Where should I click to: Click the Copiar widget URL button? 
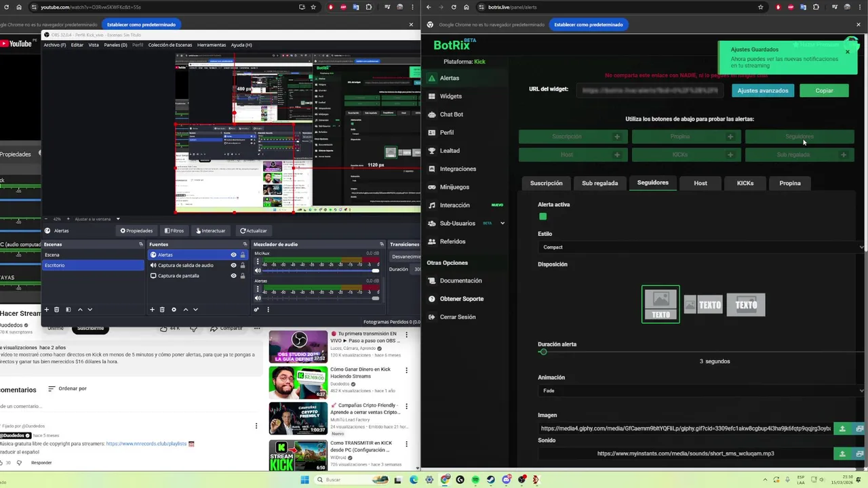(824, 90)
